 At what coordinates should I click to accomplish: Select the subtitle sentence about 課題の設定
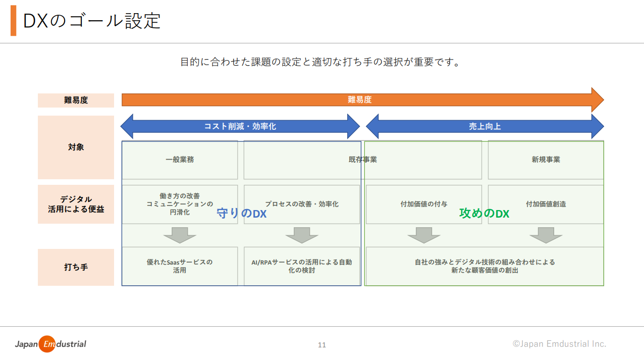tap(320, 63)
